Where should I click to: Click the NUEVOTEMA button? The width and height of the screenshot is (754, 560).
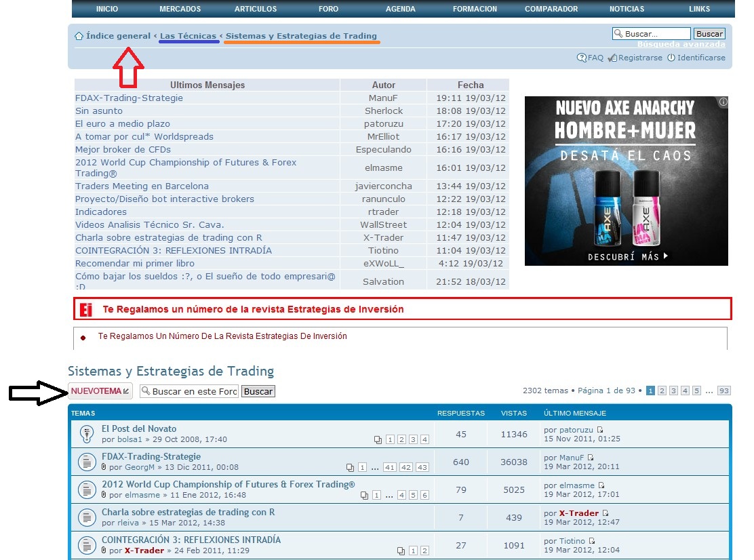[x=100, y=391]
